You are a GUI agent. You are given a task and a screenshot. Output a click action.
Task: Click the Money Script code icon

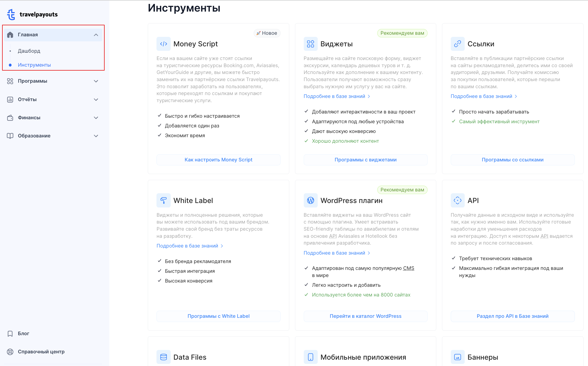tap(164, 44)
